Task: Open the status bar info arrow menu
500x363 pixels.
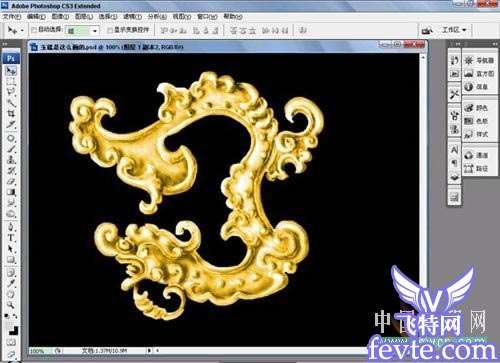Action: point(149,351)
